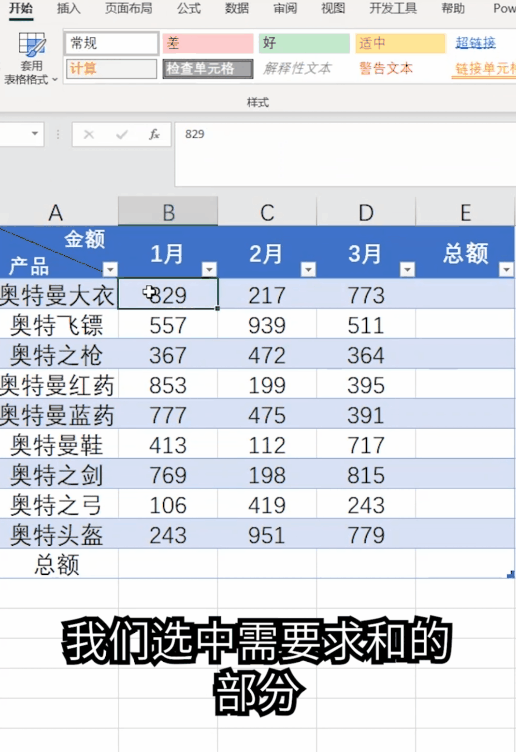Select the 总额 table header cell in column E
Screen dimensions: 516x752
click(x=465, y=252)
